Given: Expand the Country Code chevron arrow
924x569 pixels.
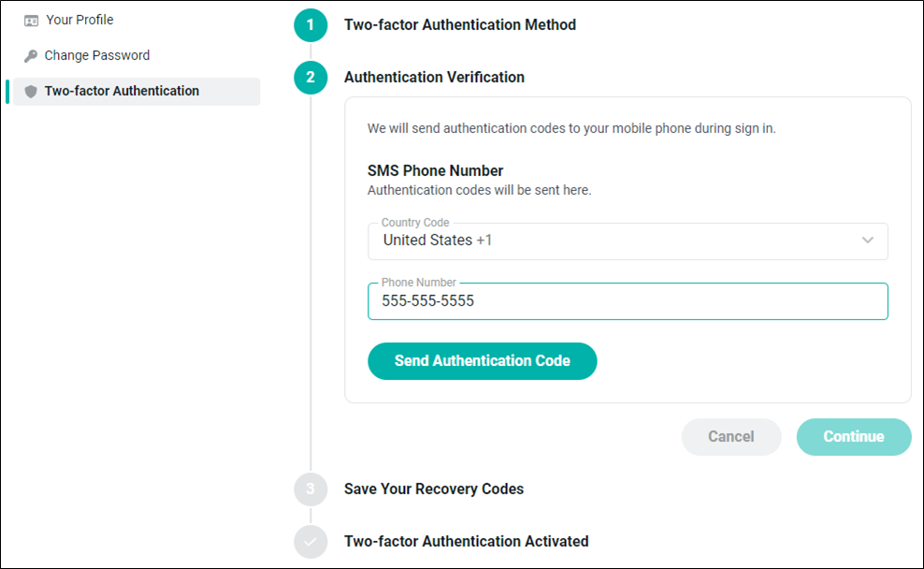Looking at the screenshot, I should point(868,240).
